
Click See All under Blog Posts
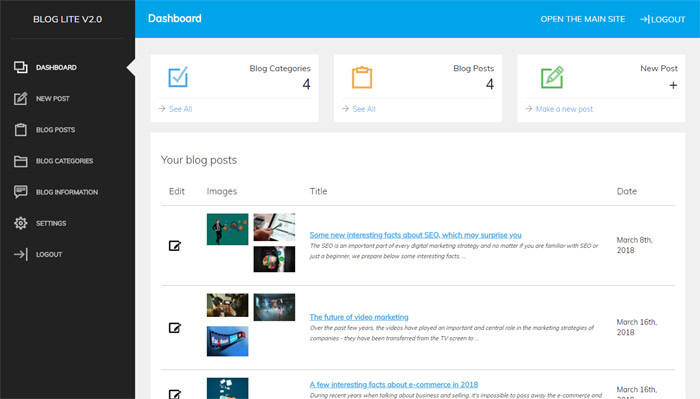tap(364, 109)
